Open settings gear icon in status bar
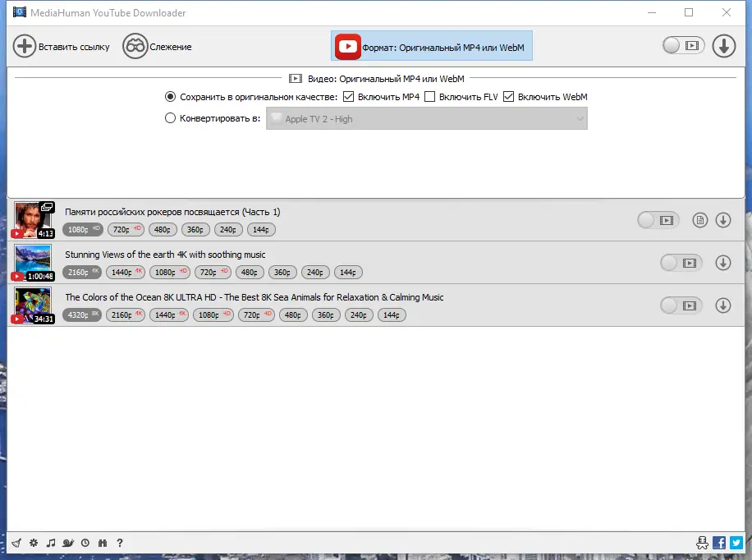752x560 pixels. [34, 543]
